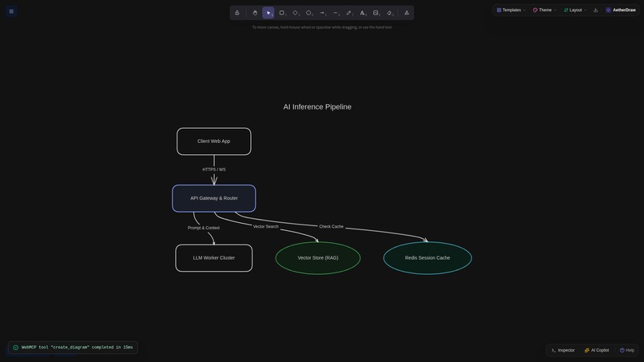
Task: Select the Rectangle shape tool
Action: (282, 13)
